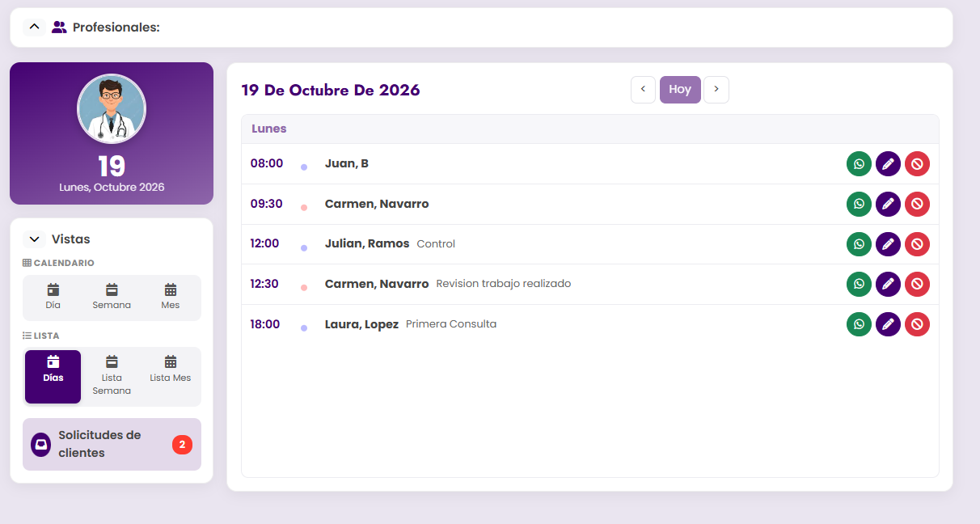Click the 18:00 time label
Image resolution: width=980 pixels, height=524 pixels.
pyautogui.click(x=265, y=324)
